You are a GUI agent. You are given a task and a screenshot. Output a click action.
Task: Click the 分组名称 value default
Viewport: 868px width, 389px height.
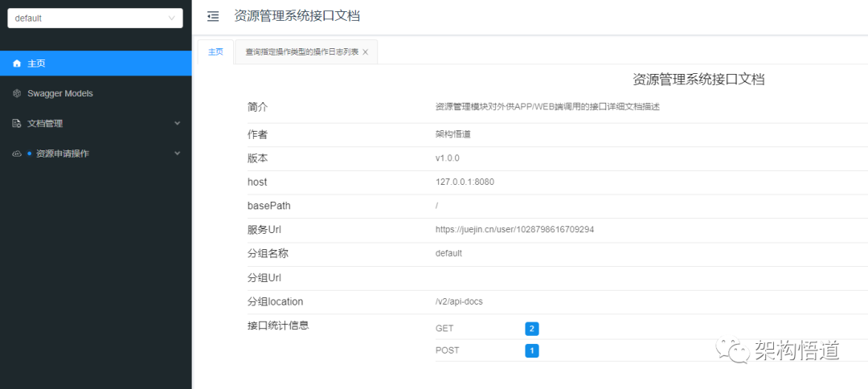449,253
